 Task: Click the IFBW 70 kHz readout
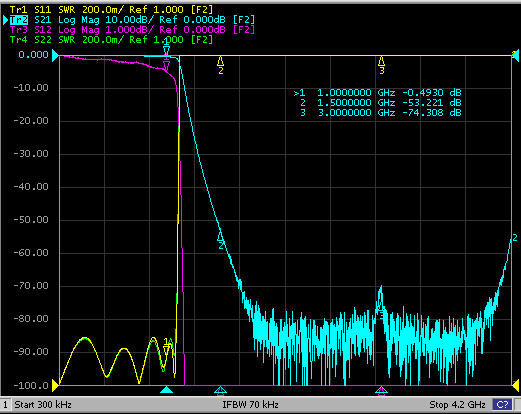point(250,405)
